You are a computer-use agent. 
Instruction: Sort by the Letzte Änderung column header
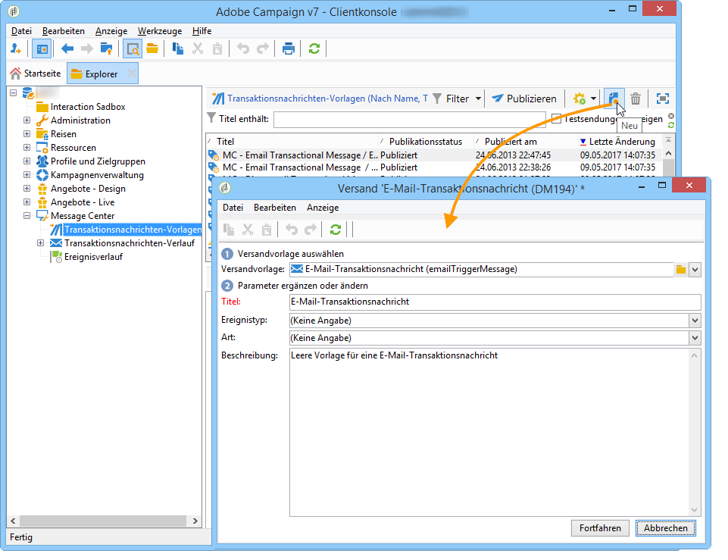click(621, 142)
